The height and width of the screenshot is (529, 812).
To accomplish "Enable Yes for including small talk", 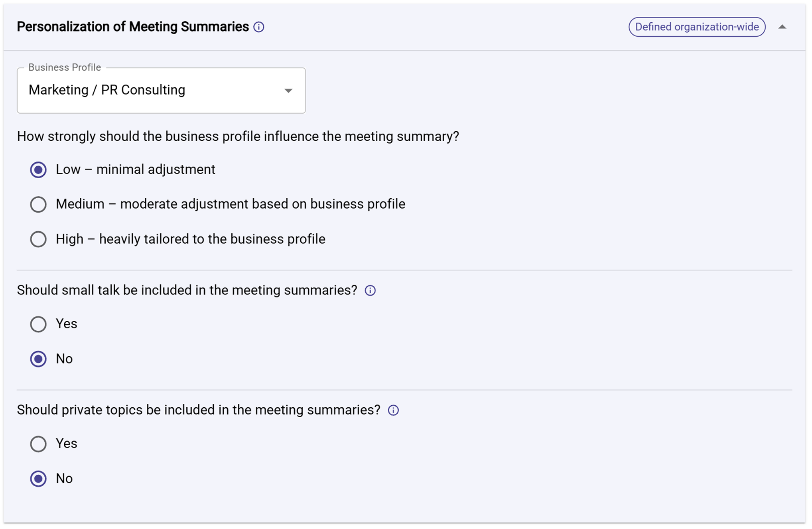I will coord(38,324).
